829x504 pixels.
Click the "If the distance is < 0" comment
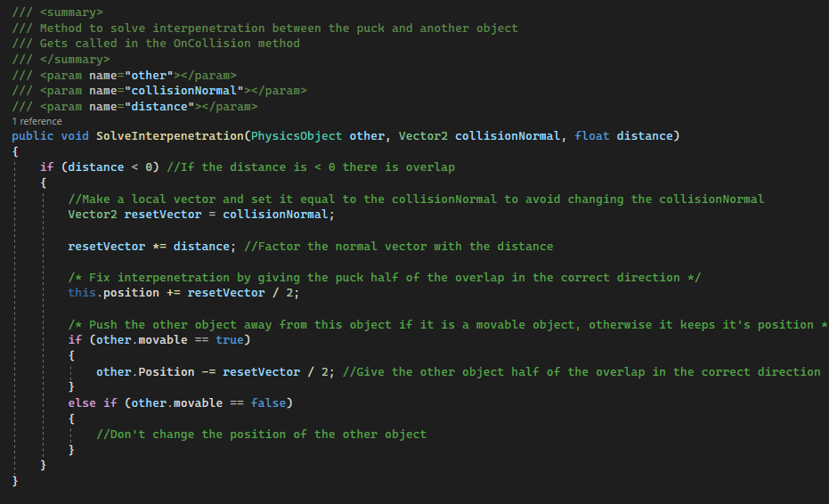tap(312, 167)
